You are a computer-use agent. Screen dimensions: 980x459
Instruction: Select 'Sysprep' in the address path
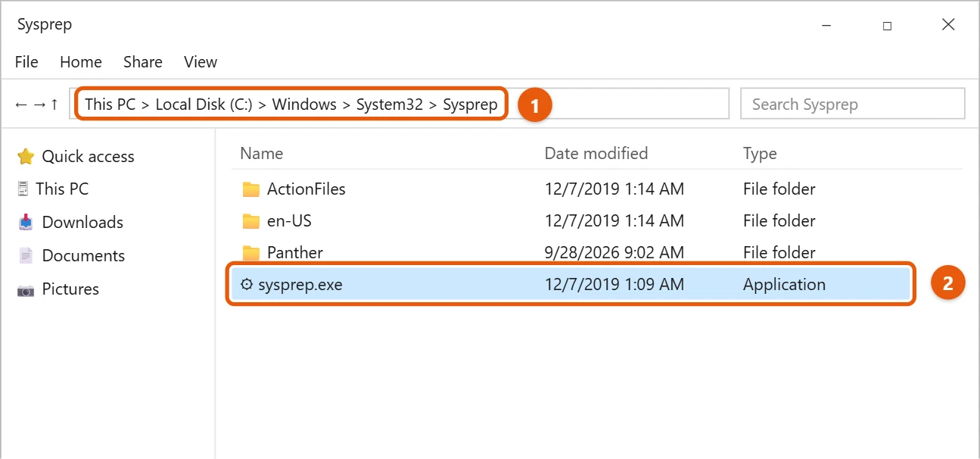tap(470, 104)
